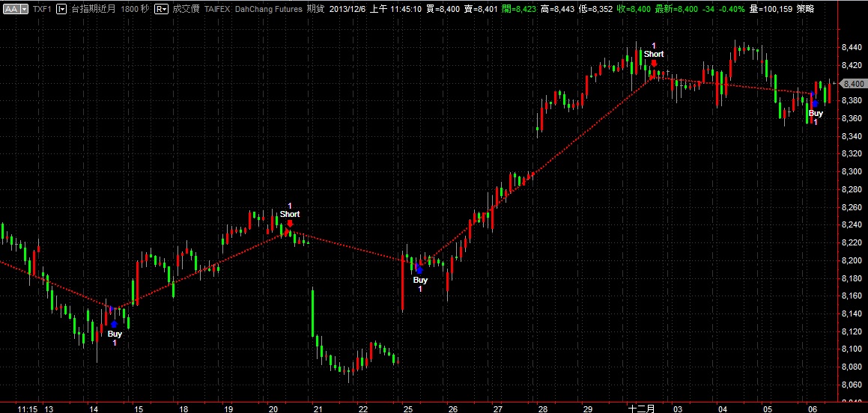Click the 8,300 price axis label
The width and height of the screenshot is (868, 413).
(852, 171)
